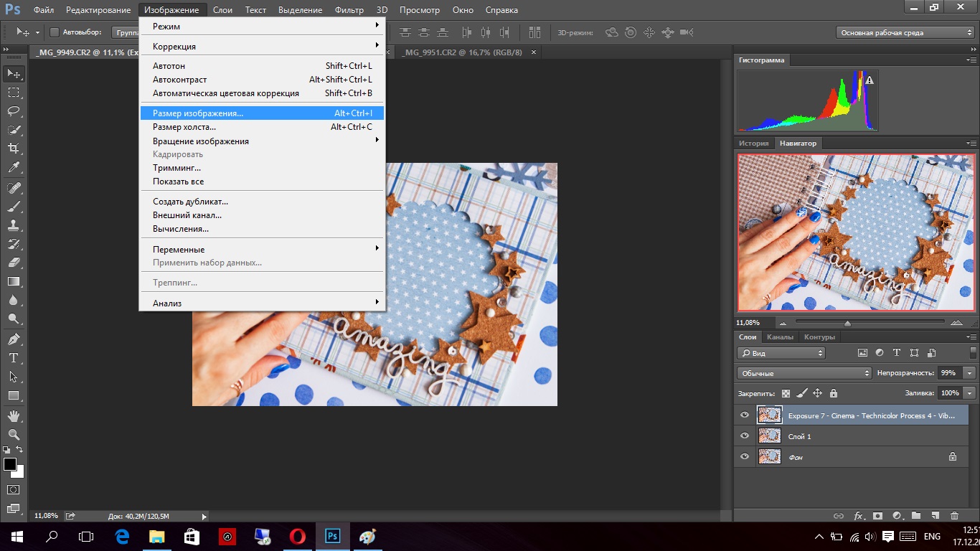Delete layer with the trash icon
Screen dimensions: 980x551
tap(954, 516)
